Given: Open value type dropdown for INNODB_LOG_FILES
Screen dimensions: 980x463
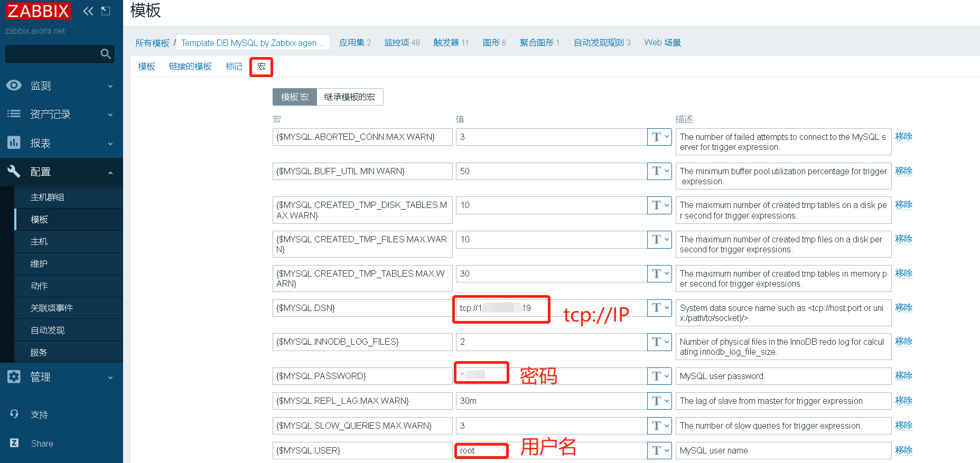Looking at the screenshot, I should (x=659, y=342).
